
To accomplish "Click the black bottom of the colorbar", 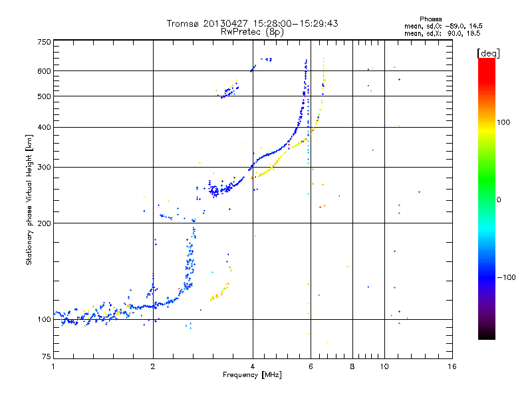I will click(x=487, y=336).
